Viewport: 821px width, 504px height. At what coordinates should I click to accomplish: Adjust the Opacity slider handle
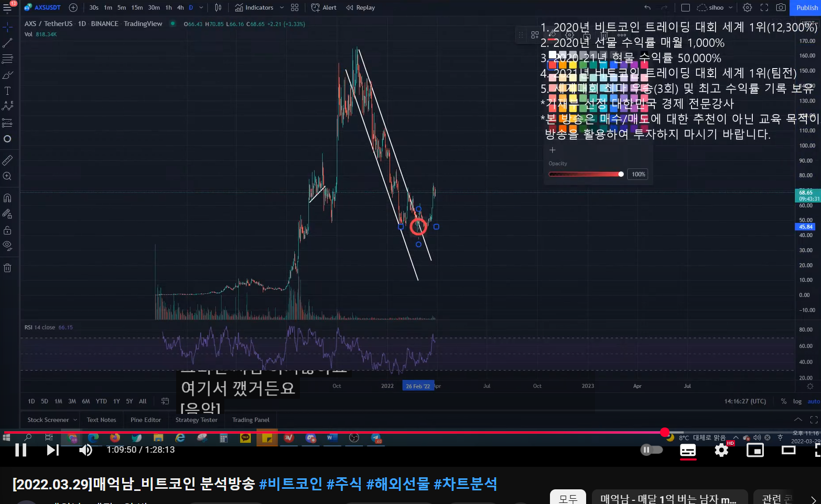tap(621, 174)
